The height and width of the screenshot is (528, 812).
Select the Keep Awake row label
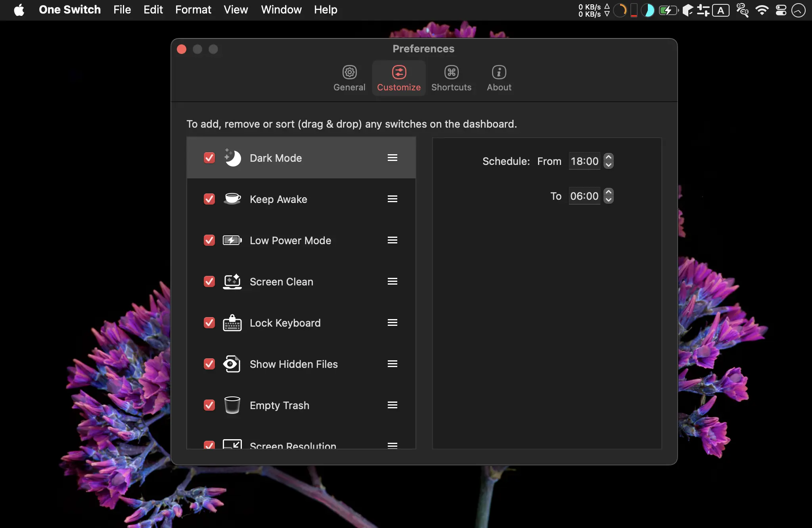coord(278,199)
